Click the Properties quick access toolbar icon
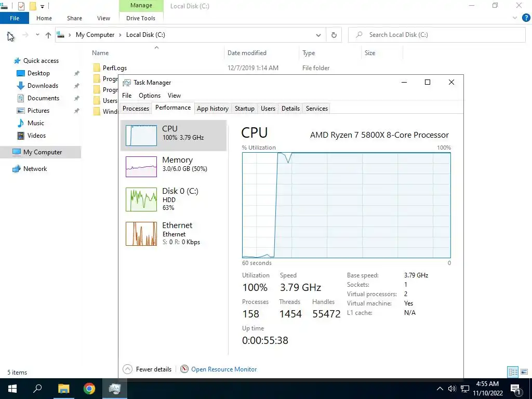532x399 pixels. tap(21, 6)
